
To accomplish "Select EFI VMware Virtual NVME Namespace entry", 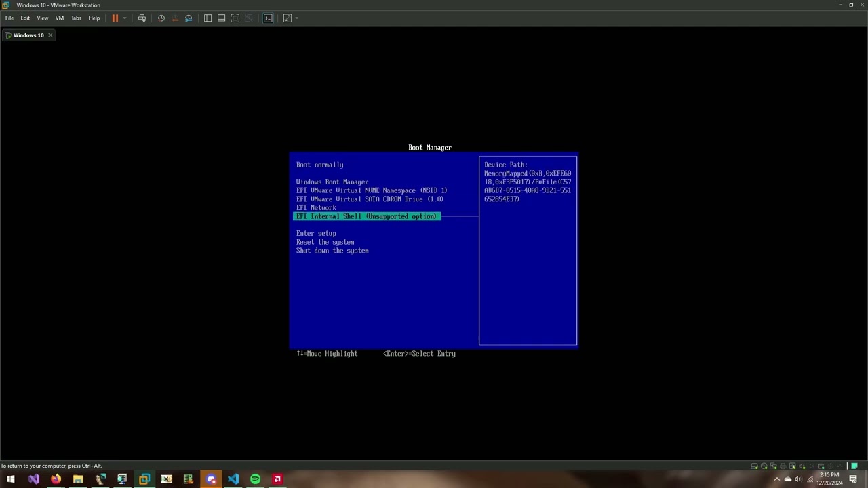I will (372, 190).
